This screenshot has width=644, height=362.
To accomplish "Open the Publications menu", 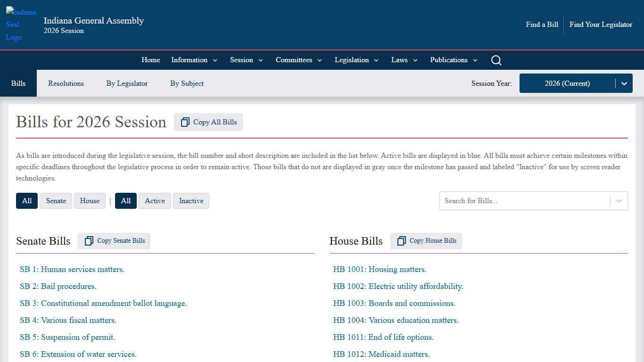I will click(x=454, y=60).
